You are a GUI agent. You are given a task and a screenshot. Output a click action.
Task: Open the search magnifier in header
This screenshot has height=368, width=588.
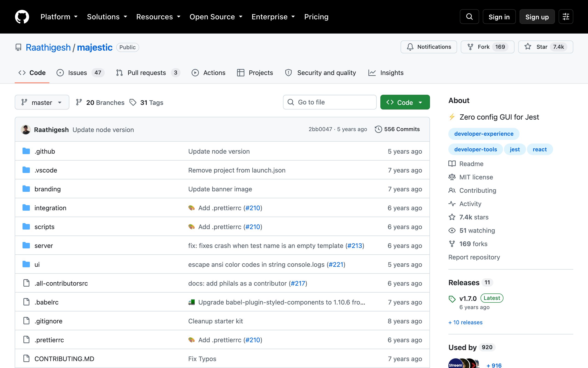click(469, 17)
